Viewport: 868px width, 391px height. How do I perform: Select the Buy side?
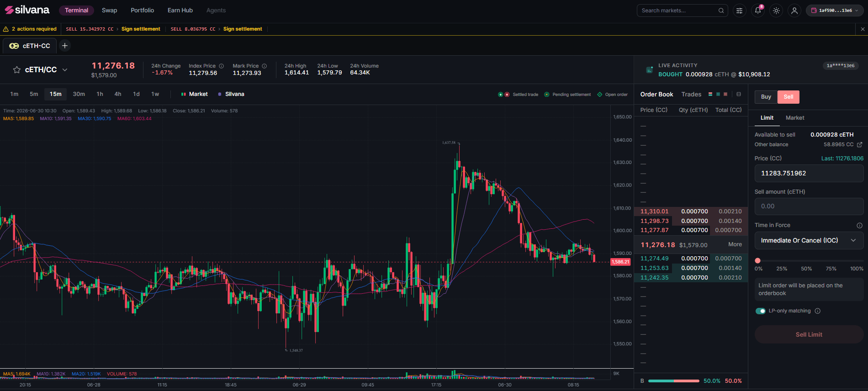(x=766, y=97)
